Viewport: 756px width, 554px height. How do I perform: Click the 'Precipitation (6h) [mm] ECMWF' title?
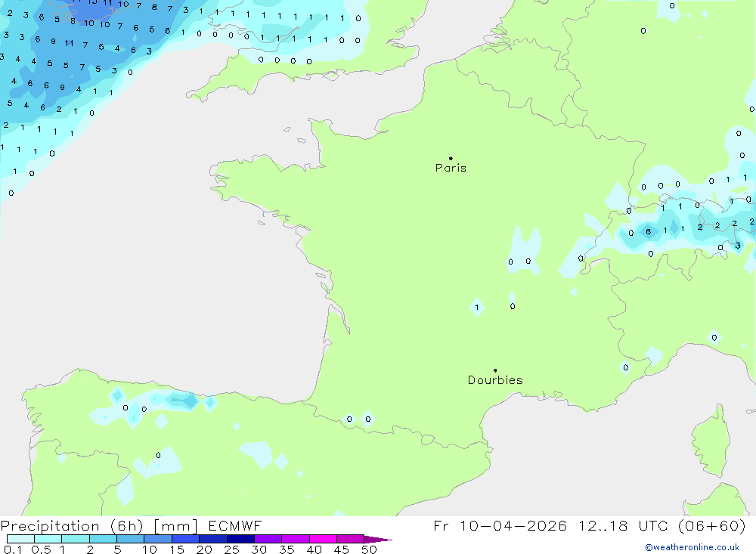(x=131, y=526)
